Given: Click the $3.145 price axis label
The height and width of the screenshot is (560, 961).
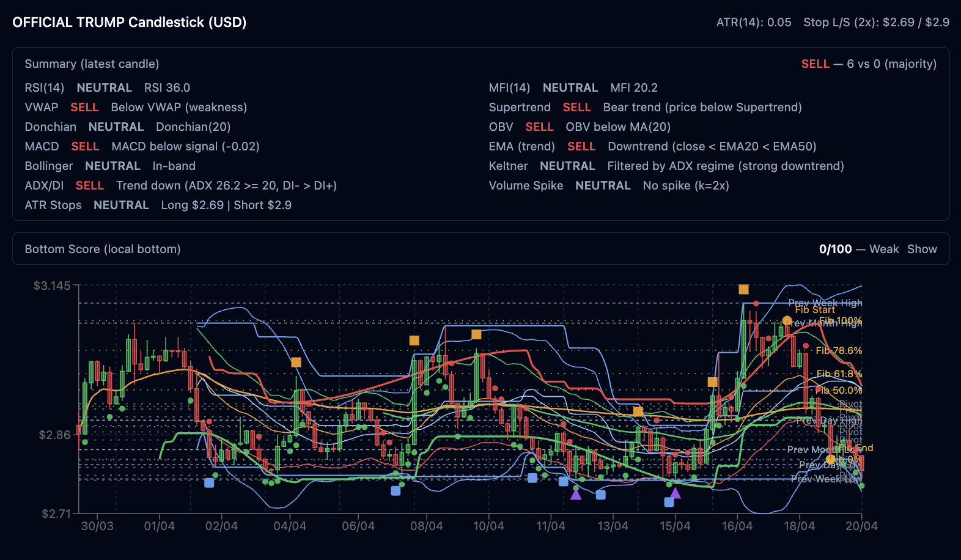Looking at the screenshot, I should (52, 286).
